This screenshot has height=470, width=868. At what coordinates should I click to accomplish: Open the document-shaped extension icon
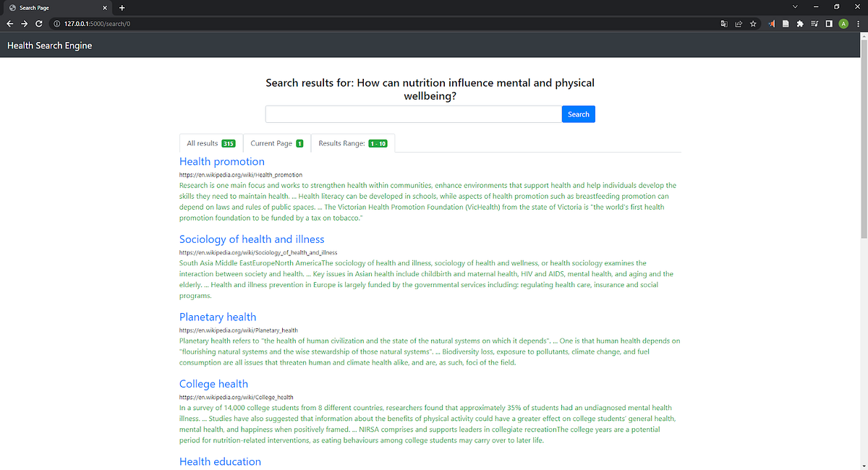pyautogui.click(x=786, y=23)
